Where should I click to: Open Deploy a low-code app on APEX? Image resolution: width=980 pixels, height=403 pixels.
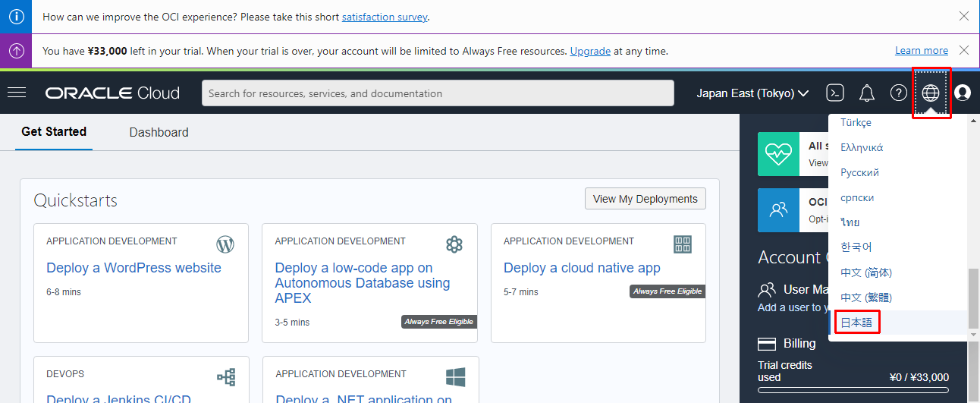pyautogui.click(x=363, y=283)
